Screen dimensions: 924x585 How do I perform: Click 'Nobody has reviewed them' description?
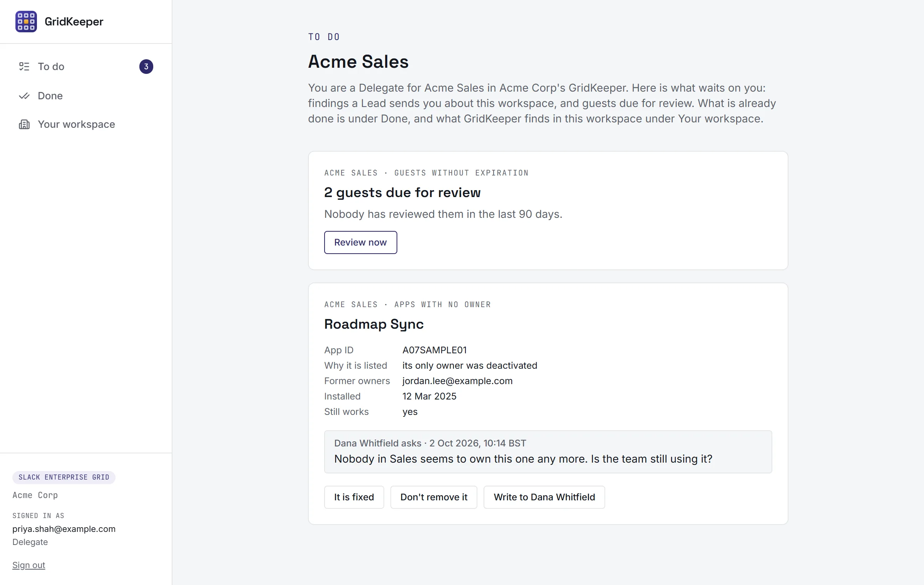pyautogui.click(x=443, y=214)
